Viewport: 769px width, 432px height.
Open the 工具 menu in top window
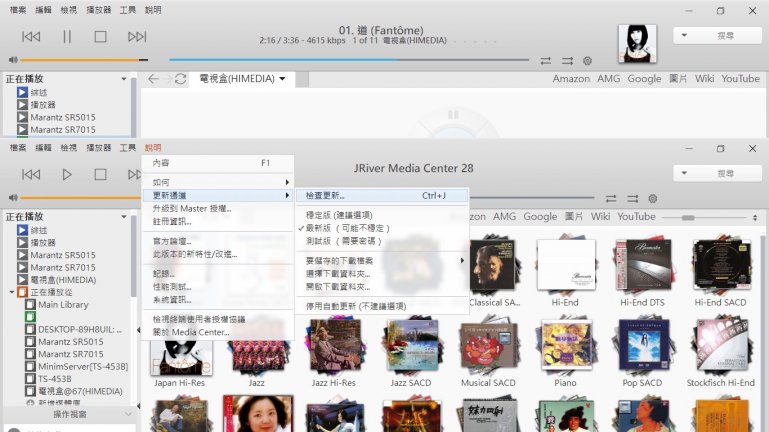128,10
